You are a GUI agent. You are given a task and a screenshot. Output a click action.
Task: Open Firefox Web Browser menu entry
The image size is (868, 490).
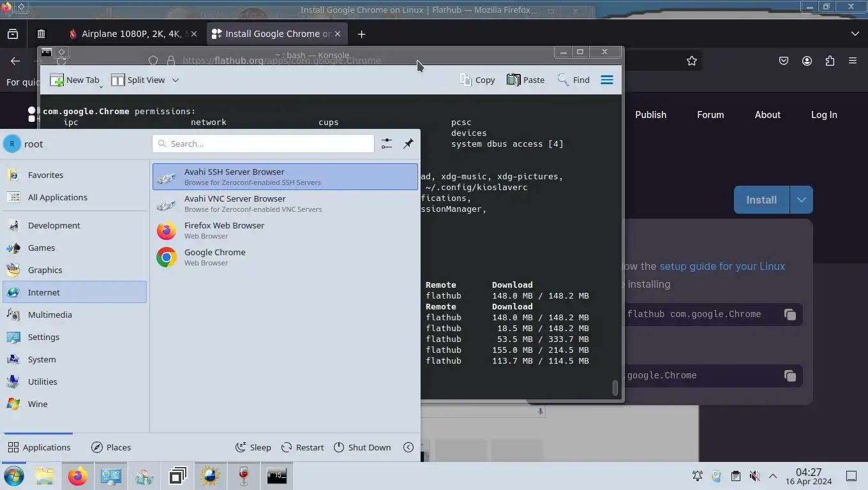pos(285,230)
